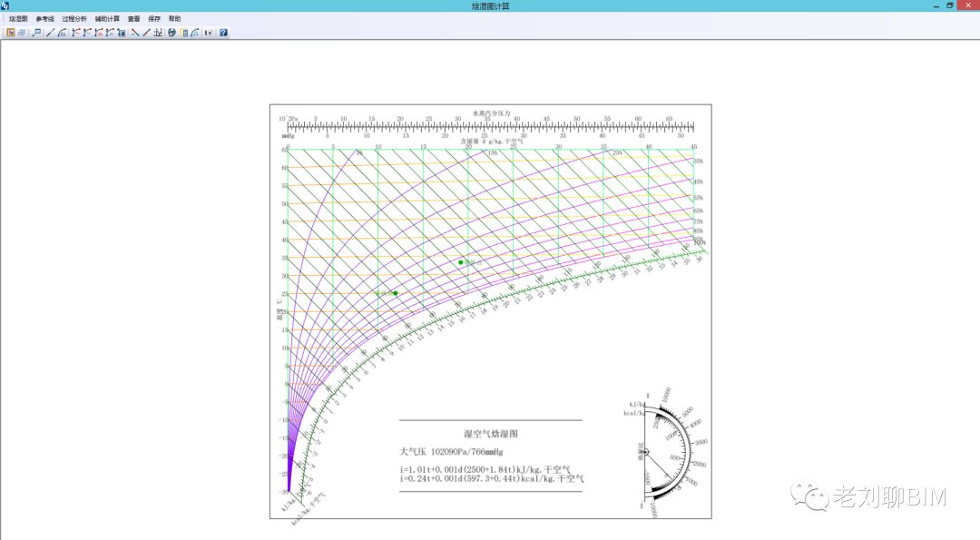980x540 pixels.
Task: Close the 焓湿图计算 window
Action: tap(969, 5)
